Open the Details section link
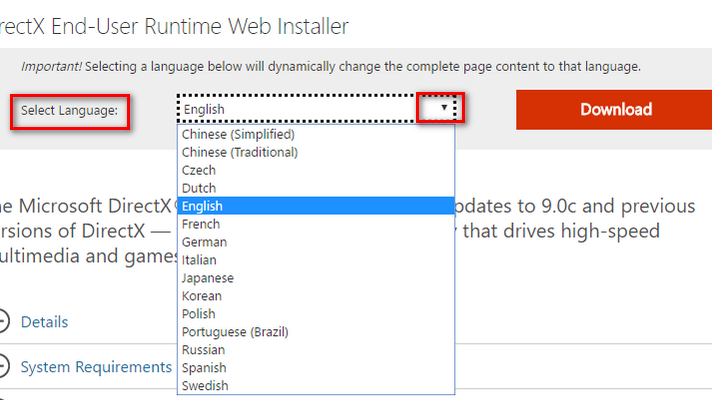Image resolution: width=712 pixels, height=400 pixels. (x=44, y=322)
